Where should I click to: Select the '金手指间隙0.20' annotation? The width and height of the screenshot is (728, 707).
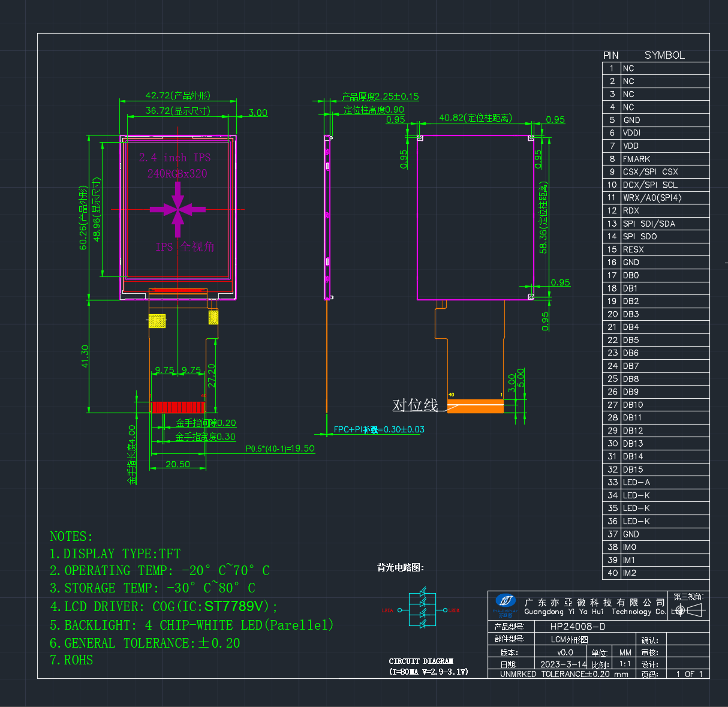click(x=206, y=423)
